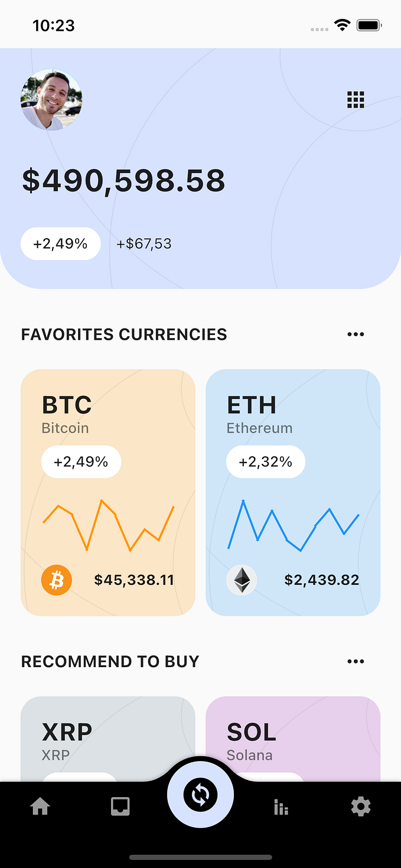
Task: Toggle the +2,49% badge on BTC card
Action: coord(81,461)
